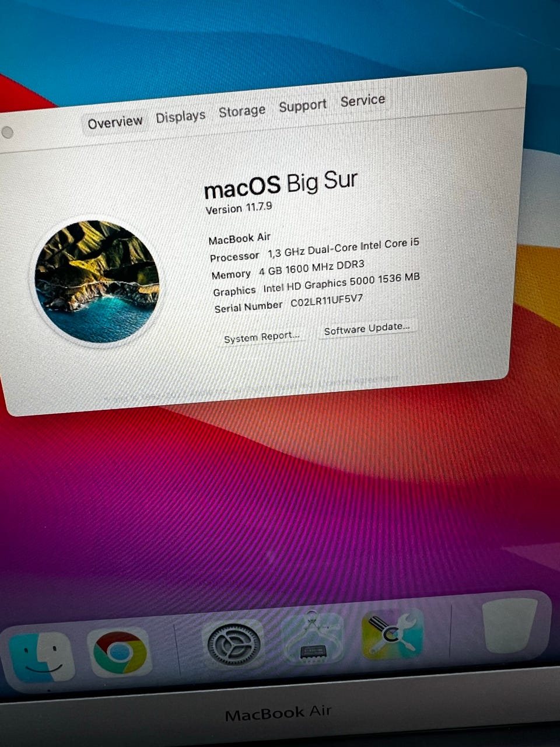Open System Preferences gear icon
560x747 pixels.
(234, 644)
